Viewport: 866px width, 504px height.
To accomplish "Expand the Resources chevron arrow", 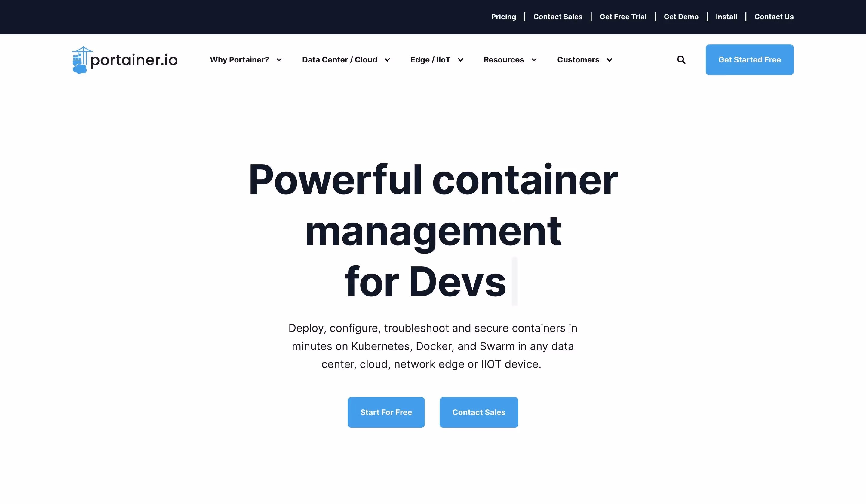I will [534, 60].
